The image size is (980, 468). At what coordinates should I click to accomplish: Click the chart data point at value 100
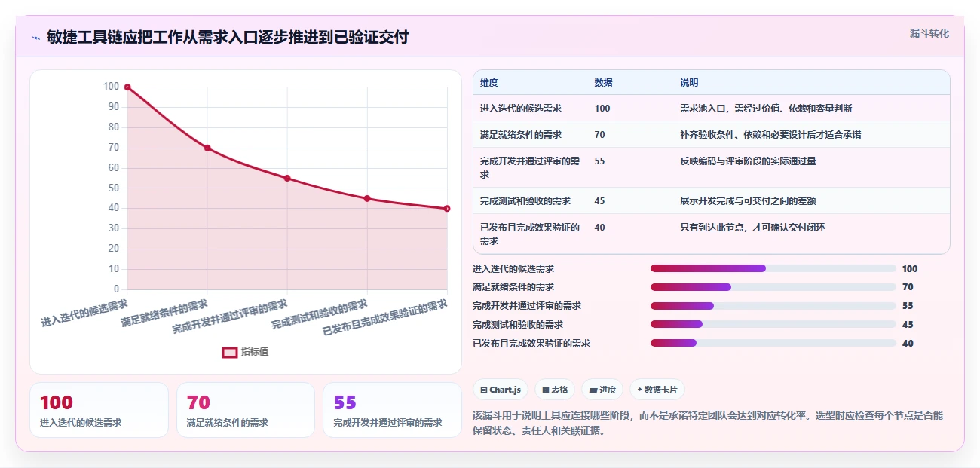[127, 87]
